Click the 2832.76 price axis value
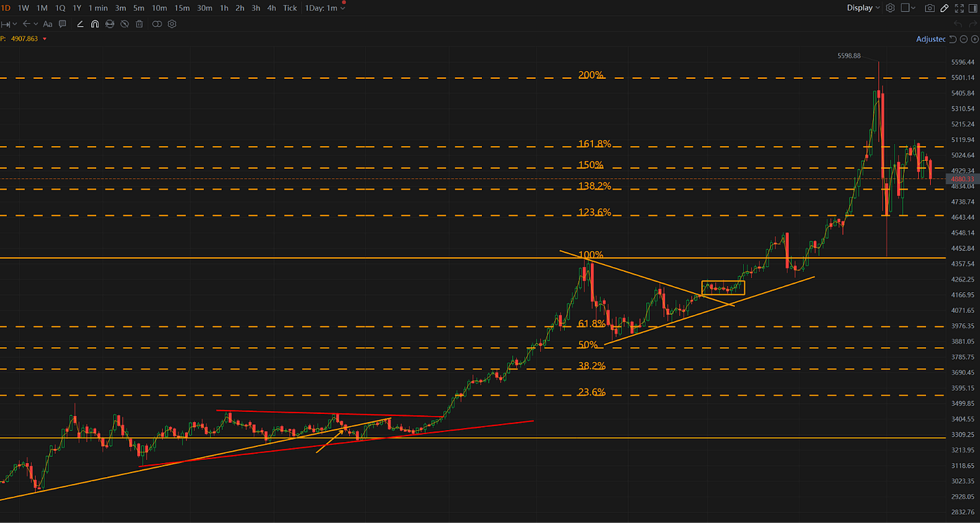Viewport: 980px width, 523px height. [x=964, y=512]
